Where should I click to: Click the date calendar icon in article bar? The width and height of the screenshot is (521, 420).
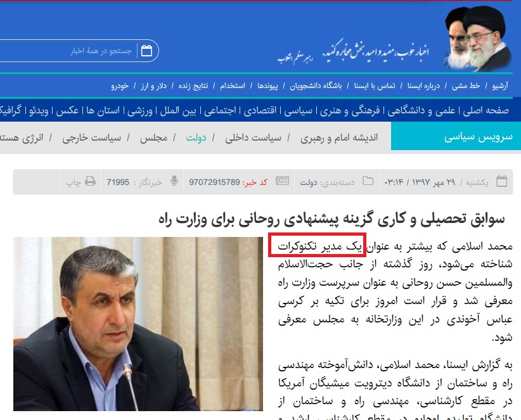coord(501,181)
